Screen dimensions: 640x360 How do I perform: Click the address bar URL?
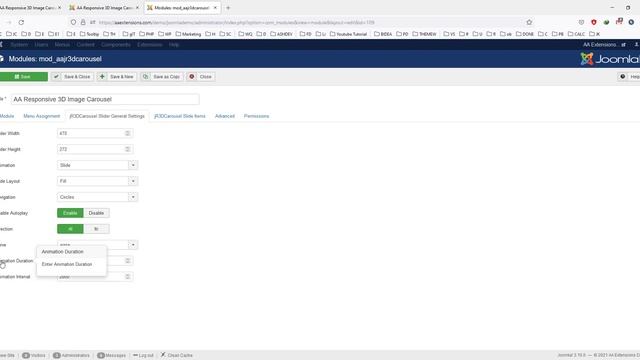[237, 22]
